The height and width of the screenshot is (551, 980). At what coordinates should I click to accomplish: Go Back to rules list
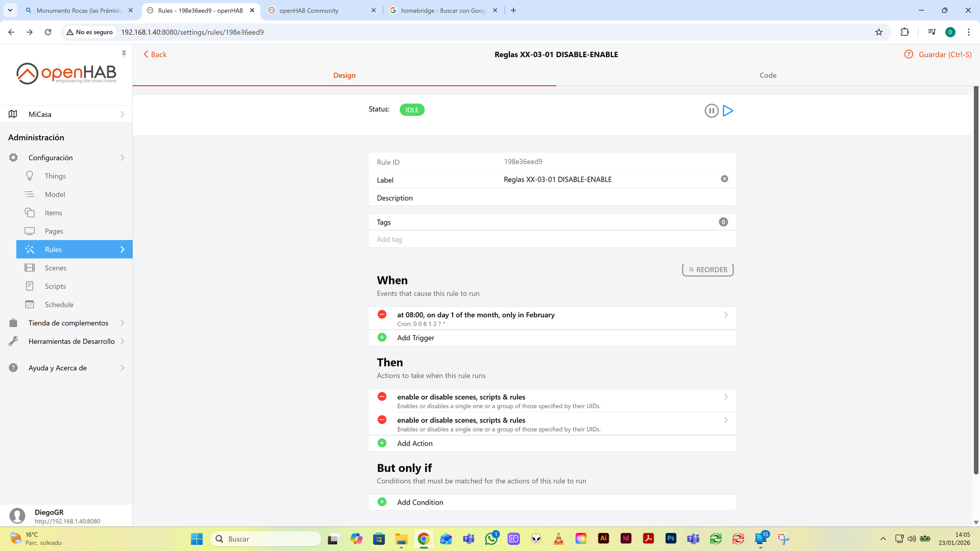tap(155, 54)
